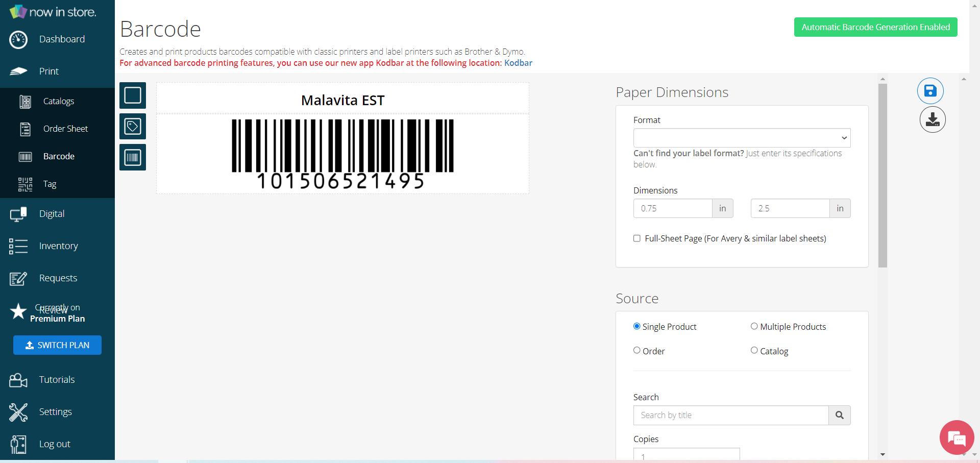Open Order Sheet in Print submenu
980x463 pixels.
(x=65, y=129)
